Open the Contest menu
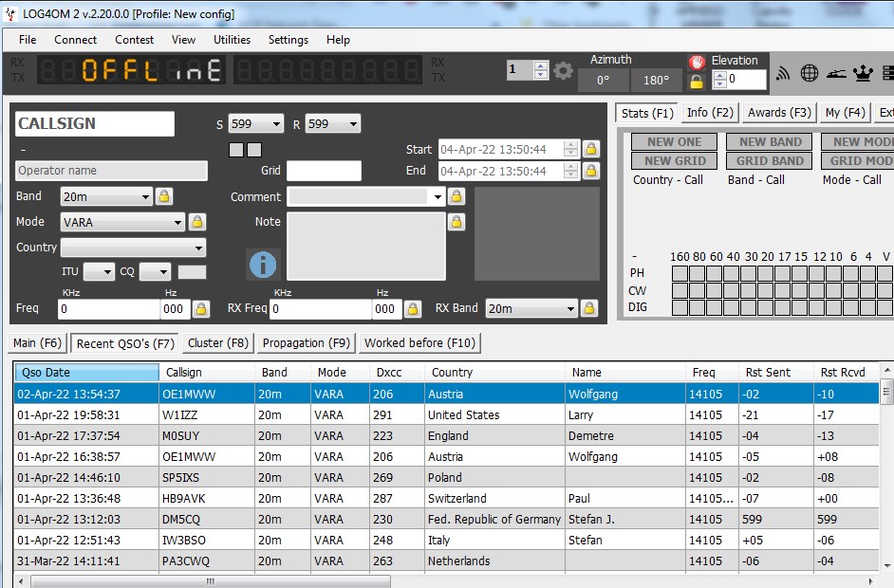This screenshot has width=894, height=588. [134, 40]
